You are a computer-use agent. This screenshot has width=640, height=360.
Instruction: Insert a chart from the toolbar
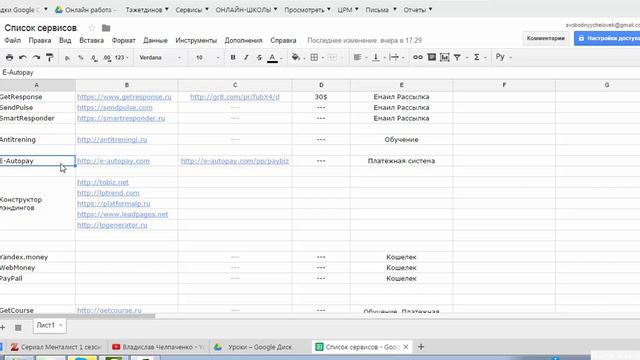pyautogui.click(x=444, y=58)
